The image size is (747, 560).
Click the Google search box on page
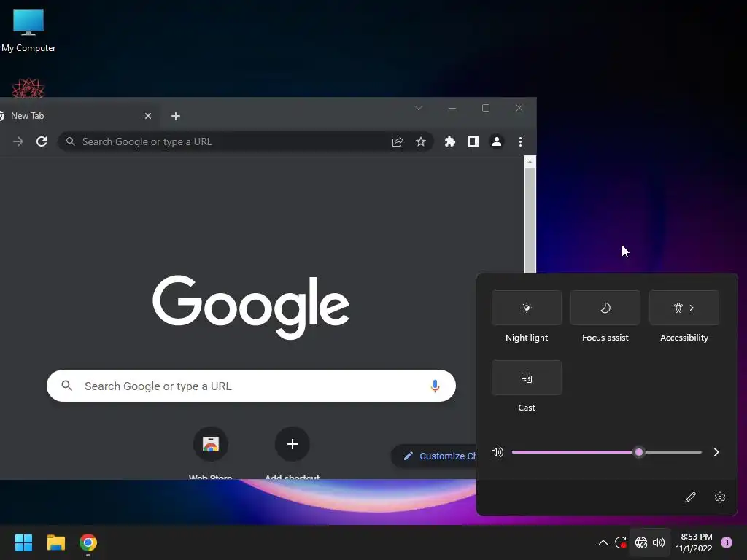(251, 386)
